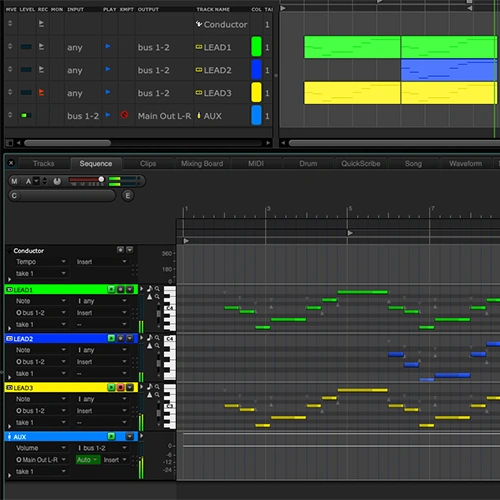Toggle record-enable flag on LEAD2 row

coord(41,70)
